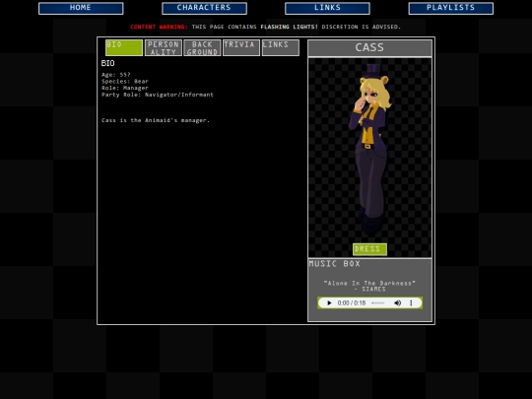Open the LINKS button in the top navigation
532x399 pixels.
[x=327, y=9]
